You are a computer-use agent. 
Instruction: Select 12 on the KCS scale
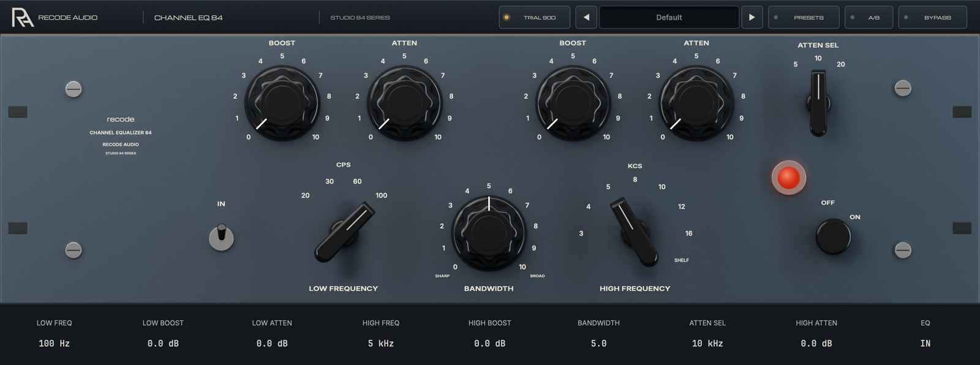pos(682,206)
